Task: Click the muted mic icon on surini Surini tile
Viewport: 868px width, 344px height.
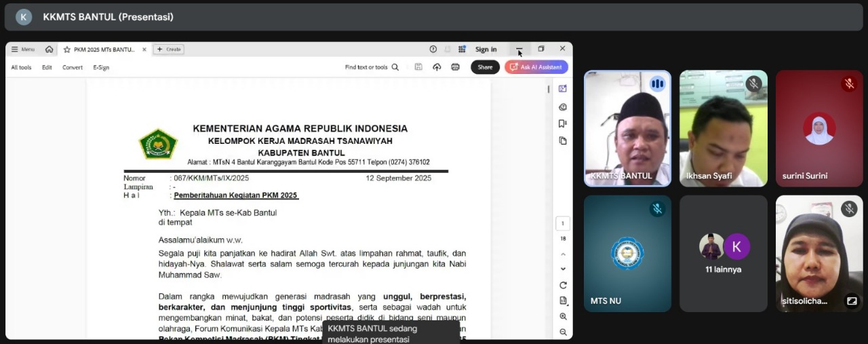Action: click(849, 84)
